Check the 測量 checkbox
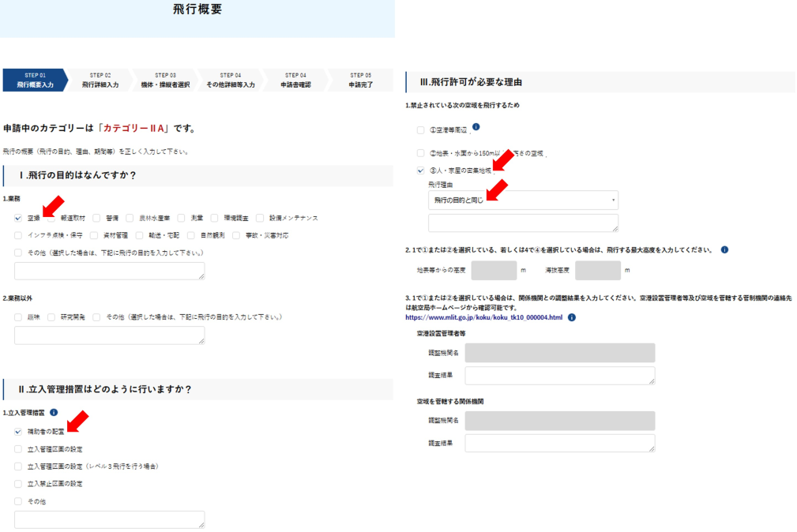This screenshot has height=532, width=797. point(182,218)
